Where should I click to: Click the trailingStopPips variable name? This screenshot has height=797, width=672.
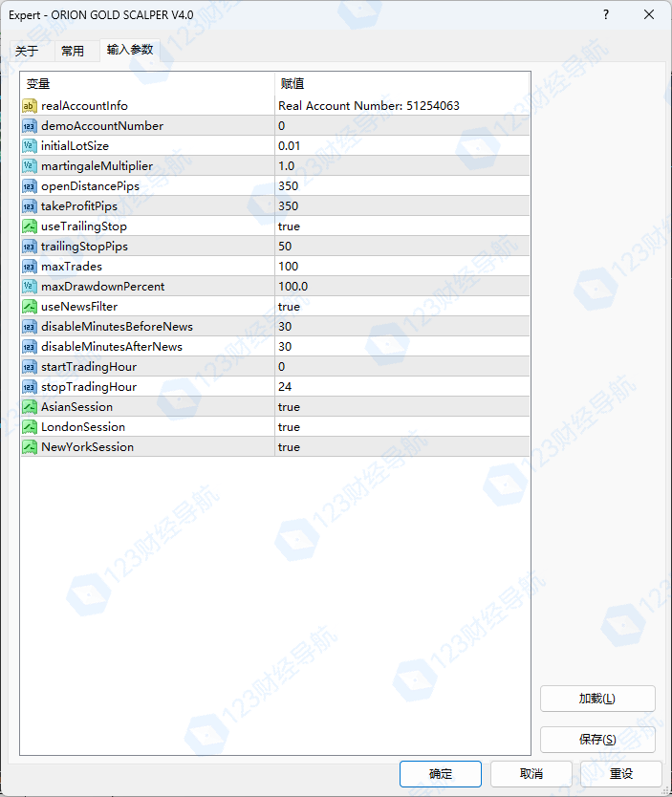click(x=84, y=247)
